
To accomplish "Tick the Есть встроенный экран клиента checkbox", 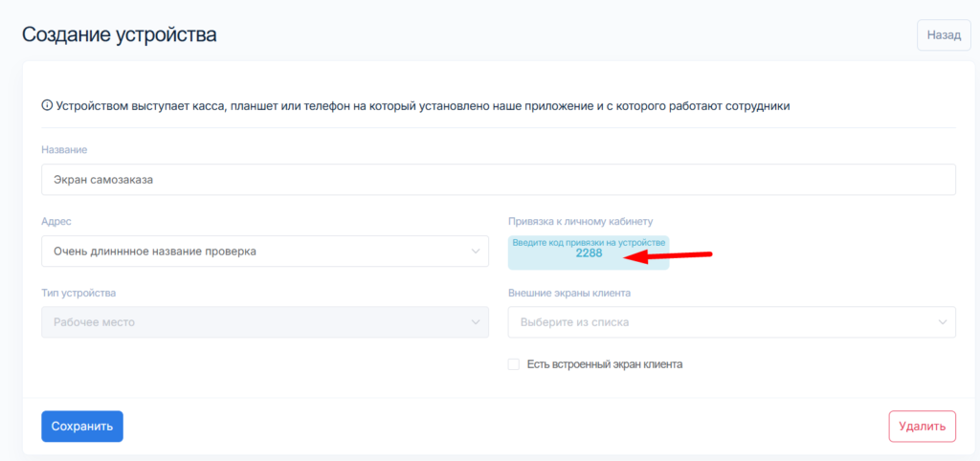I will coord(514,364).
